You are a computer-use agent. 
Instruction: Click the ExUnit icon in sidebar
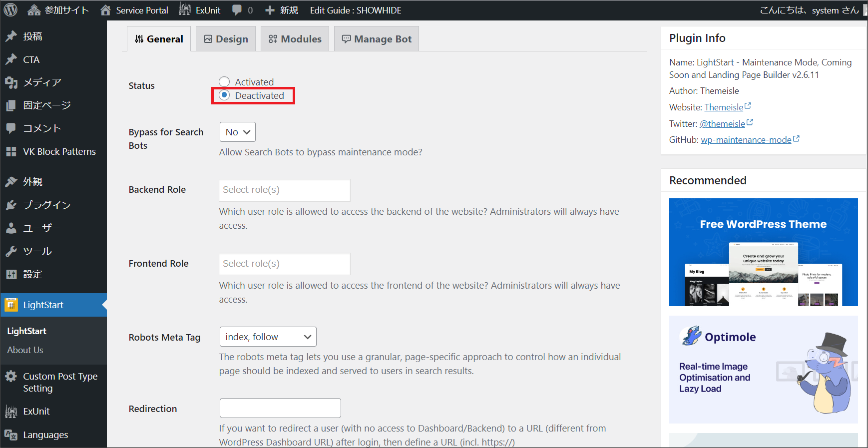click(x=11, y=412)
